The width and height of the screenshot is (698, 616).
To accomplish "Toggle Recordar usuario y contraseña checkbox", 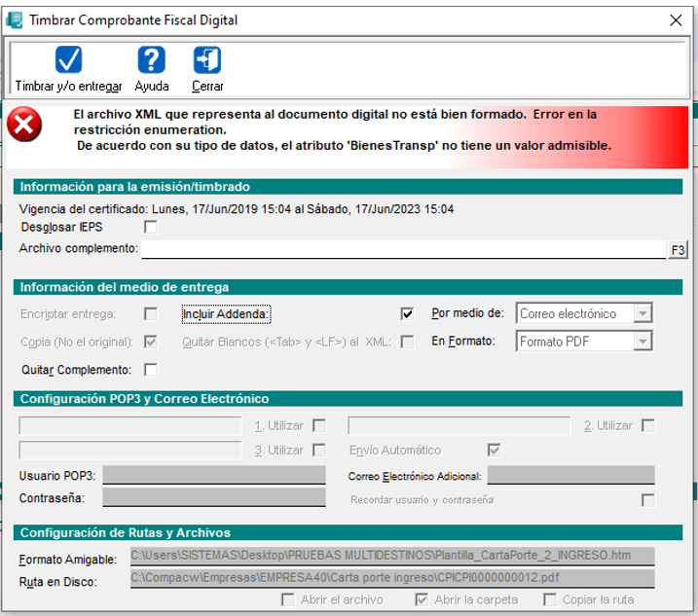I will pos(648,500).
